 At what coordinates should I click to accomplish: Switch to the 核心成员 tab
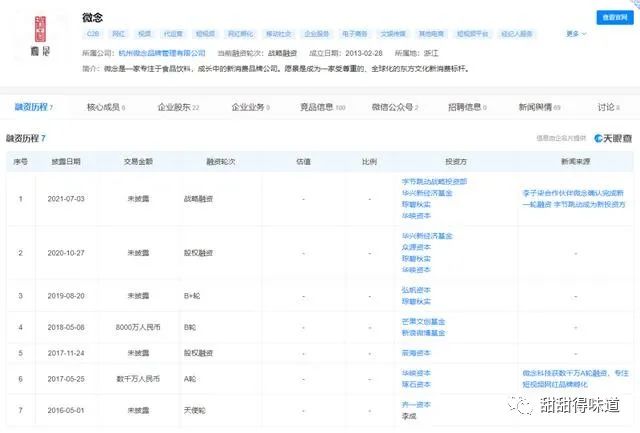[x=106, y=107]
